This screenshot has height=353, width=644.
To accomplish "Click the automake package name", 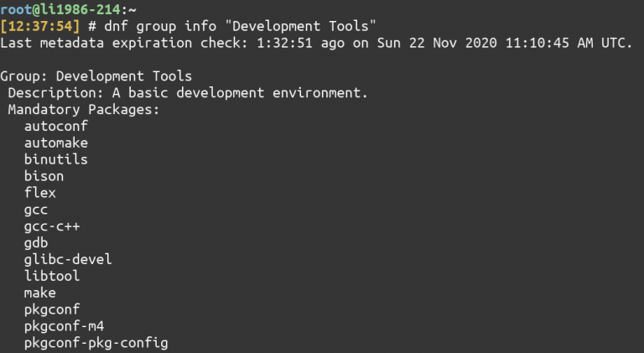I will pos(56,143).
